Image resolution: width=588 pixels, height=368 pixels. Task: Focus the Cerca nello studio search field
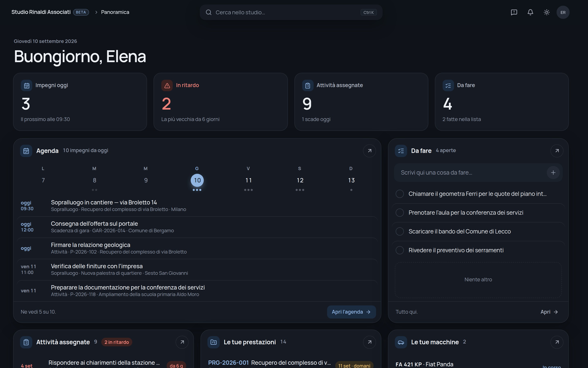click(291, 12)
